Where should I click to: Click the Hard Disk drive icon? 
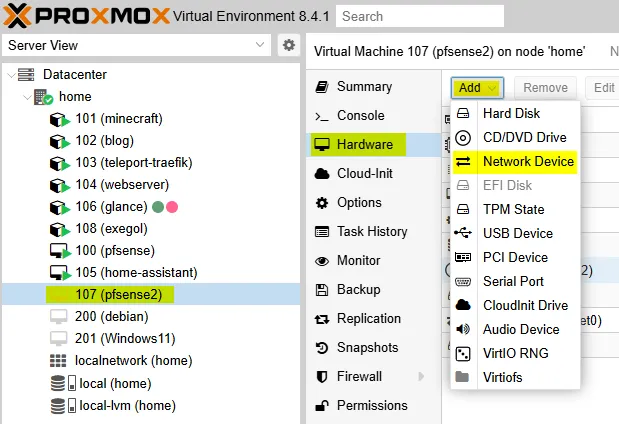[x=463, y=114]
